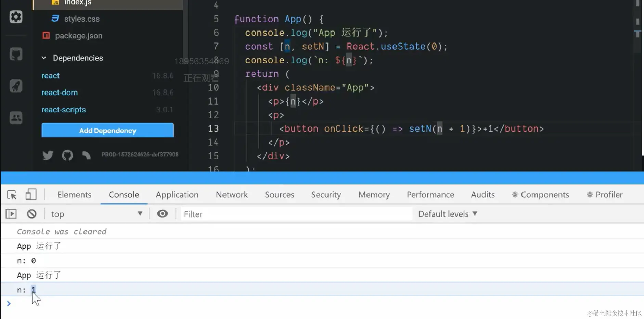Click the console Filter input field
The width and height of the screenshot is (644, 319).
(296, 214)
